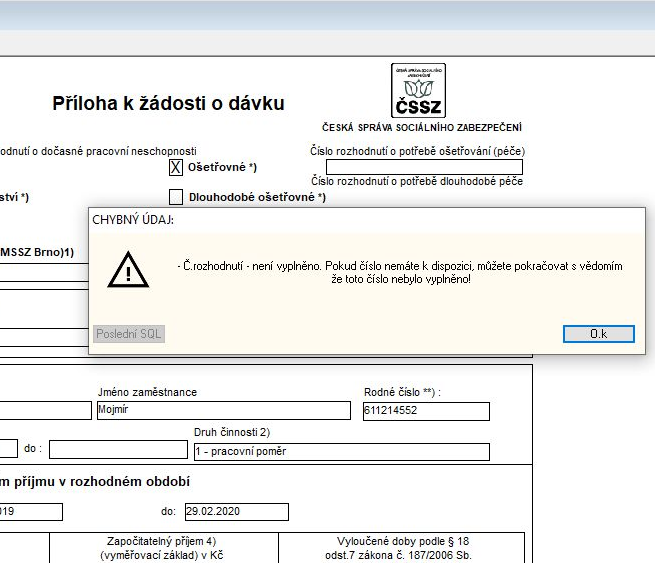Viewport: 655px width, 563px height.
Task: Click the ČSSZ logo image
Action: 419,90
